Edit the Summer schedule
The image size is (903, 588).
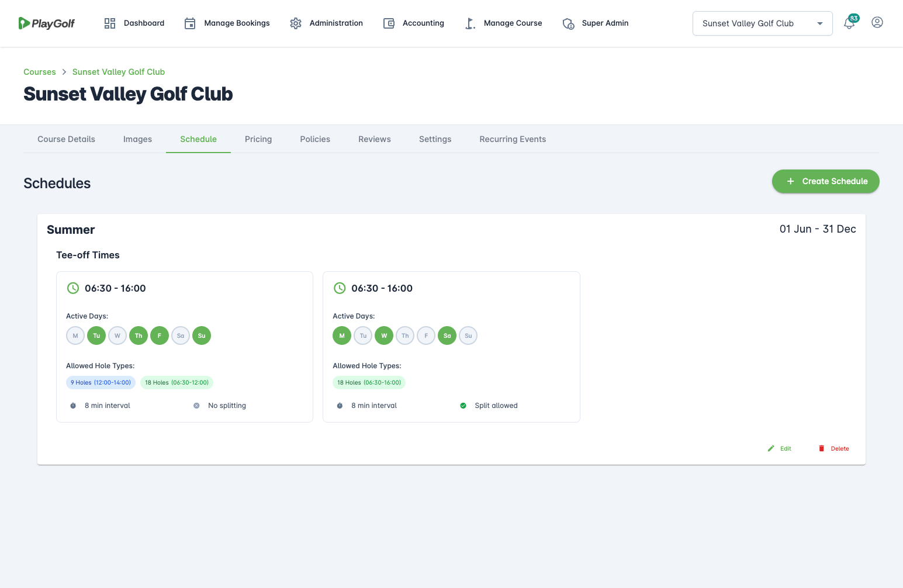[x=780, y=448]
